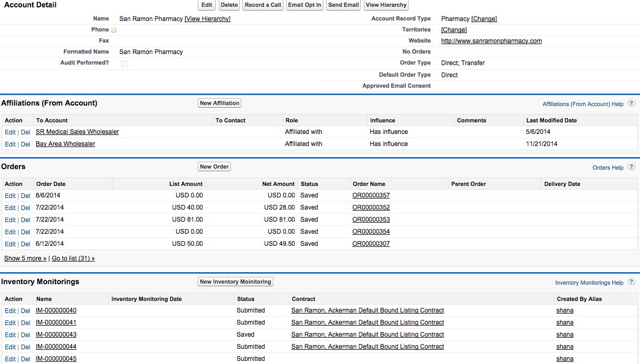Open order OR00000353
This screenshot has height=364, width=640.
pos(371,220)
